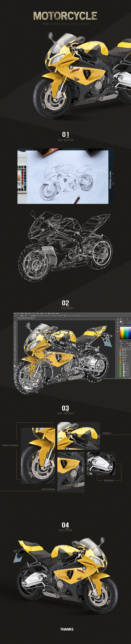Click the New adjustment layer icon
The image size is (131, 644).
pos(129,378)
